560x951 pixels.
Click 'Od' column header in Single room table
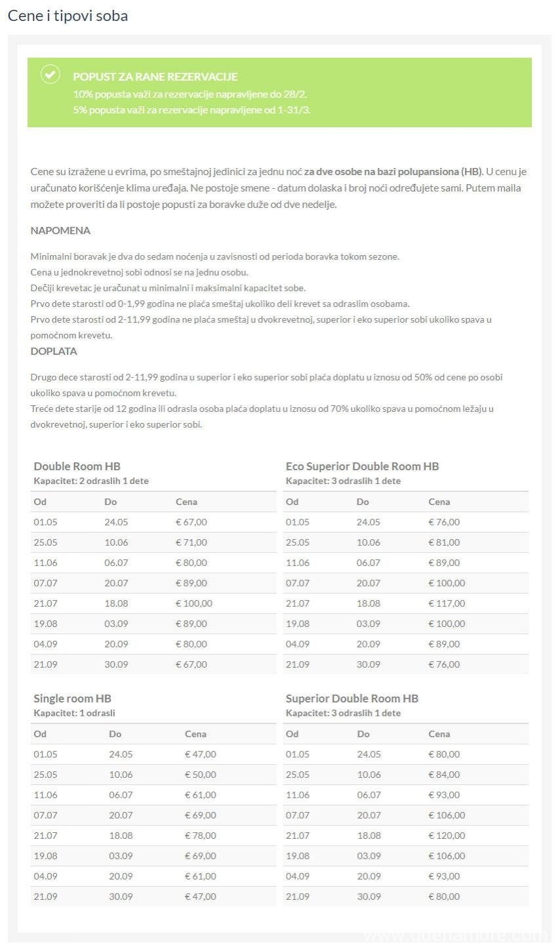(40, 734)
